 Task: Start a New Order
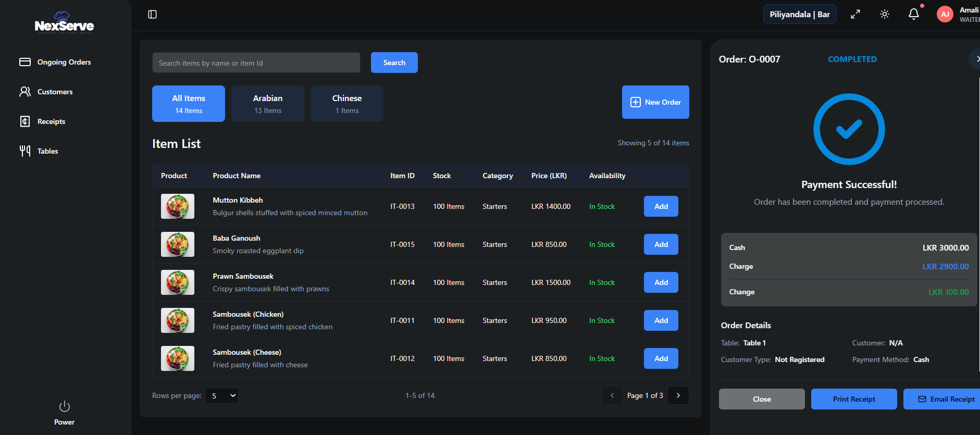(x=655, y=102)
